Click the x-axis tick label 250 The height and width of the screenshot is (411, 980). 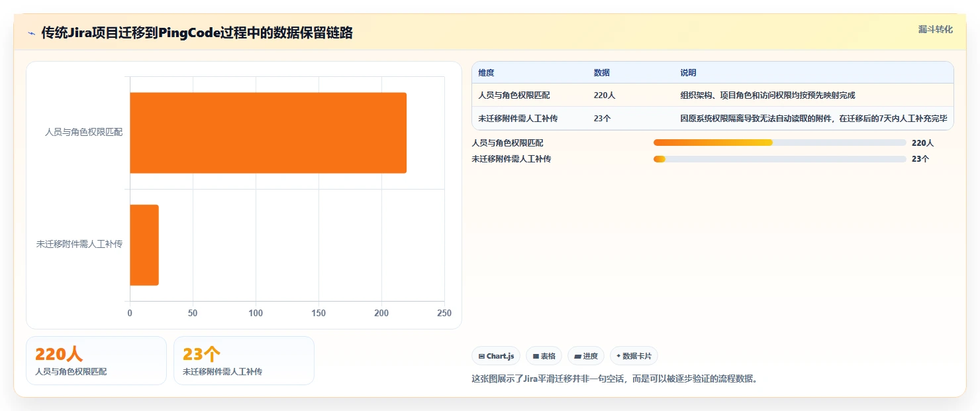point(444,313)
